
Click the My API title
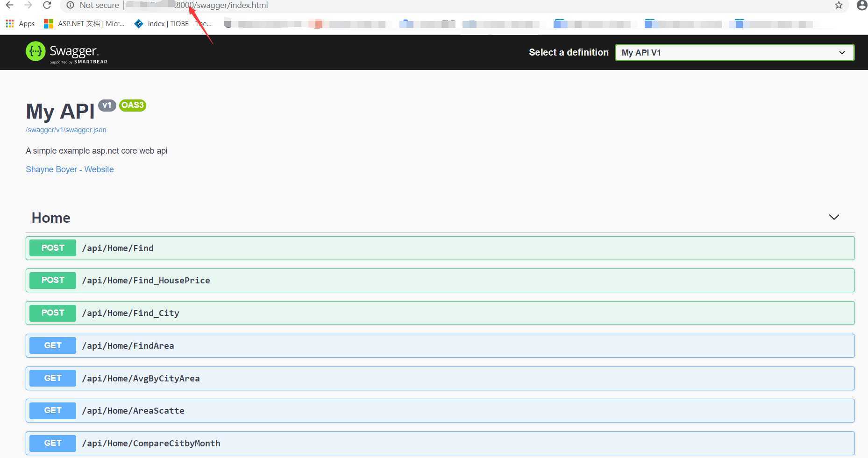click(60, 112)
